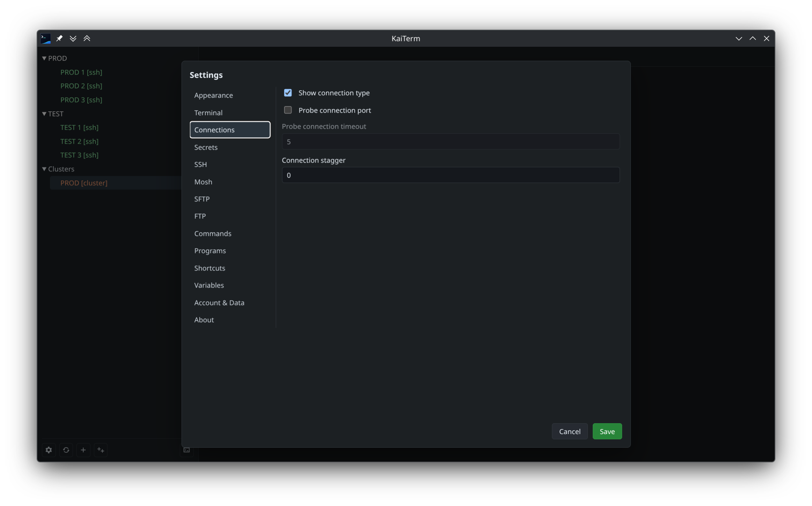Enable Probe connection port checkbox
The width and height of the screenshot is (812, 506).
point(288,110)
